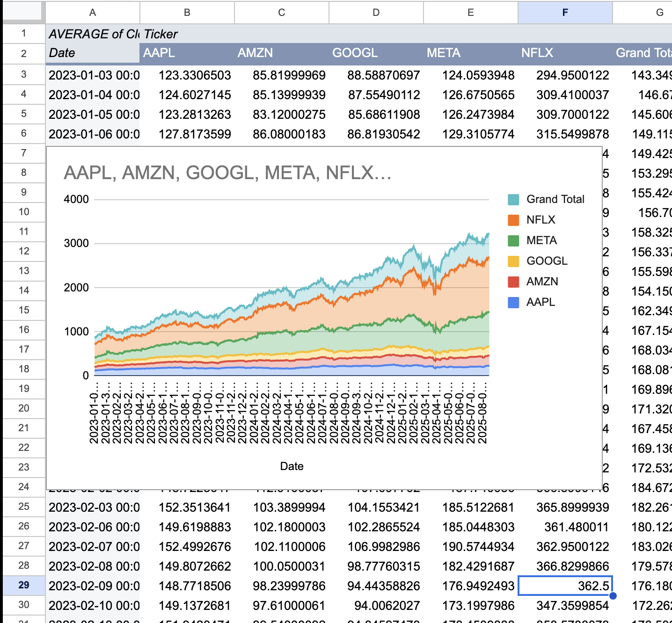Select column A header
The height and width of the screenshot is (623, 672).
click(x=92, y=13)
